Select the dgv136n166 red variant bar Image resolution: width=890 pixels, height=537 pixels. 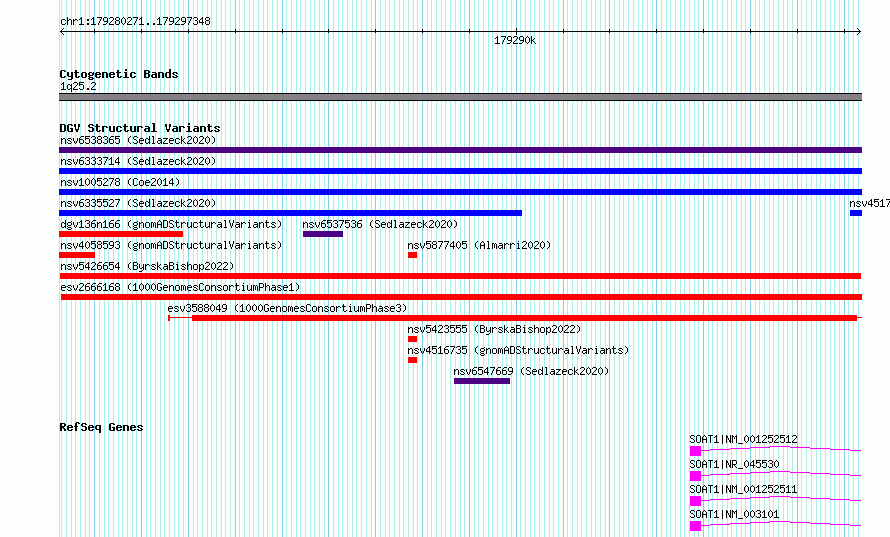pyautogui.click(x=121, y=234)
